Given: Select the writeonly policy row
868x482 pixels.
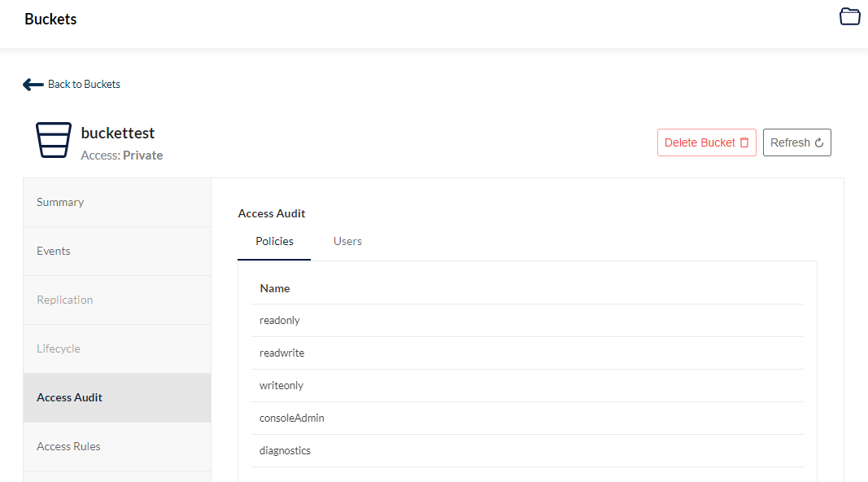Looking at the screenshot, I should point(527,386).
